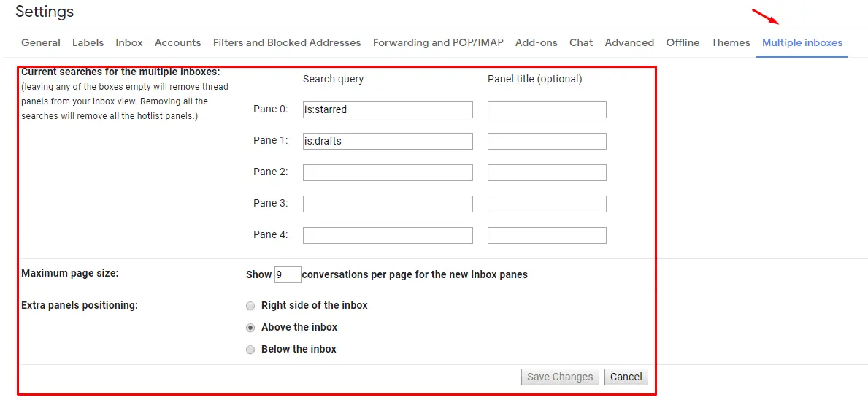Choose Above the inbox positioning
Viewport: 868px width, 419px height.
coord(251,328)
